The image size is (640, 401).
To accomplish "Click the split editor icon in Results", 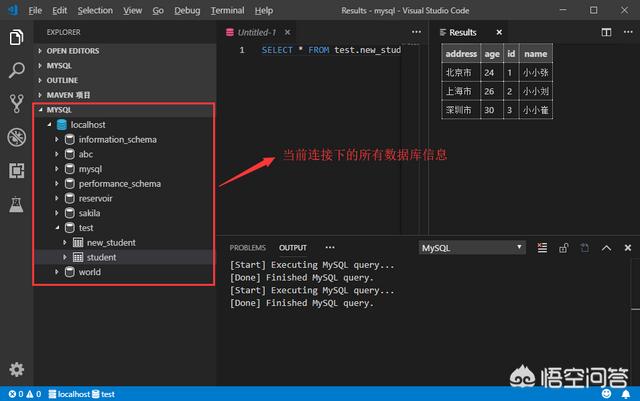I will coord(606,32).
